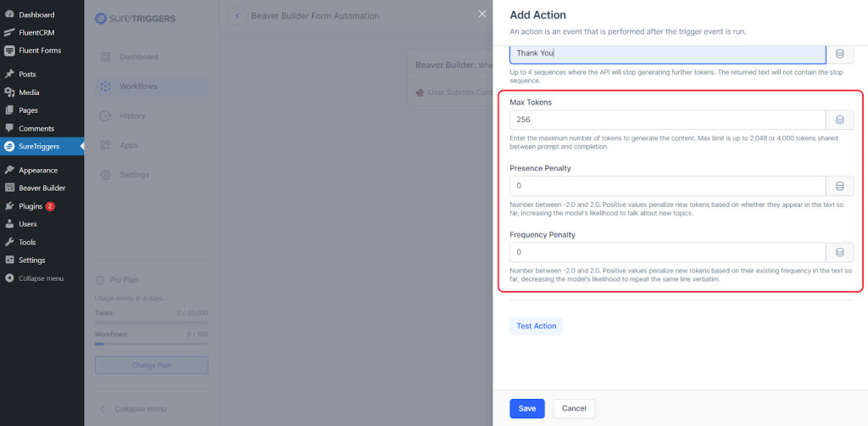Click the database icon beside stop sequence field
Viewport: 868px width, 426px height.
pyautogui.click(x=840, y=53)
